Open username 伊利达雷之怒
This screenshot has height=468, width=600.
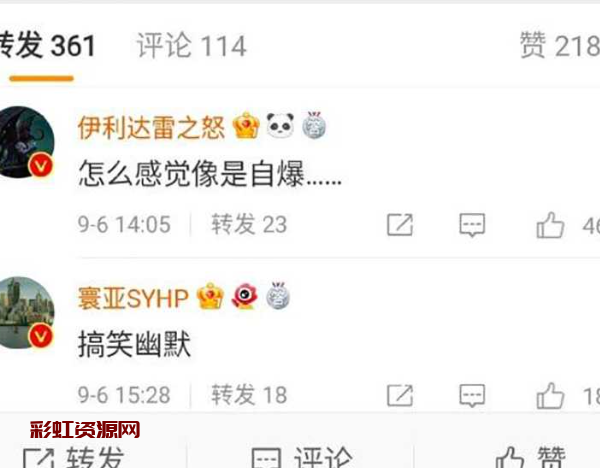151,127
